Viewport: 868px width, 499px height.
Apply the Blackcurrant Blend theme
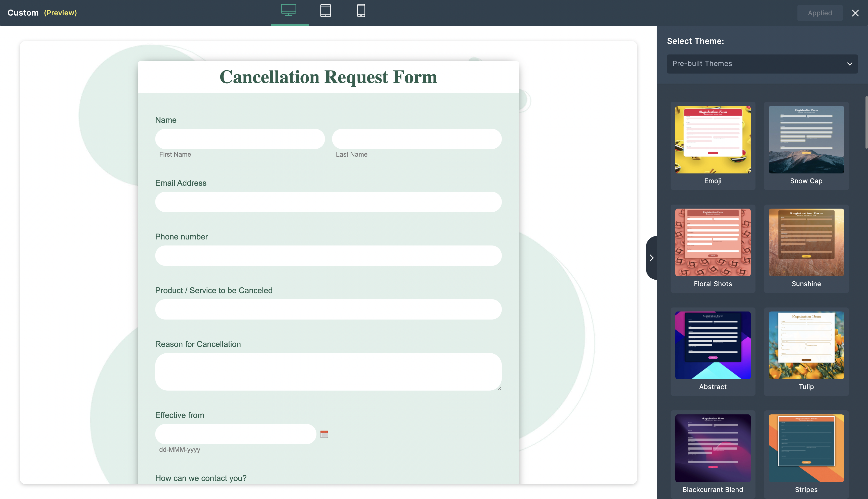click(x=713, y=448)
